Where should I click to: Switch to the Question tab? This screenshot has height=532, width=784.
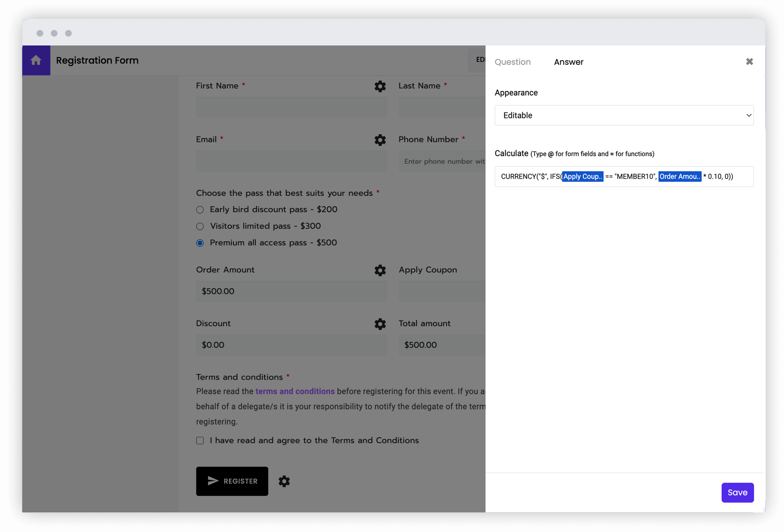pos(513,62)
